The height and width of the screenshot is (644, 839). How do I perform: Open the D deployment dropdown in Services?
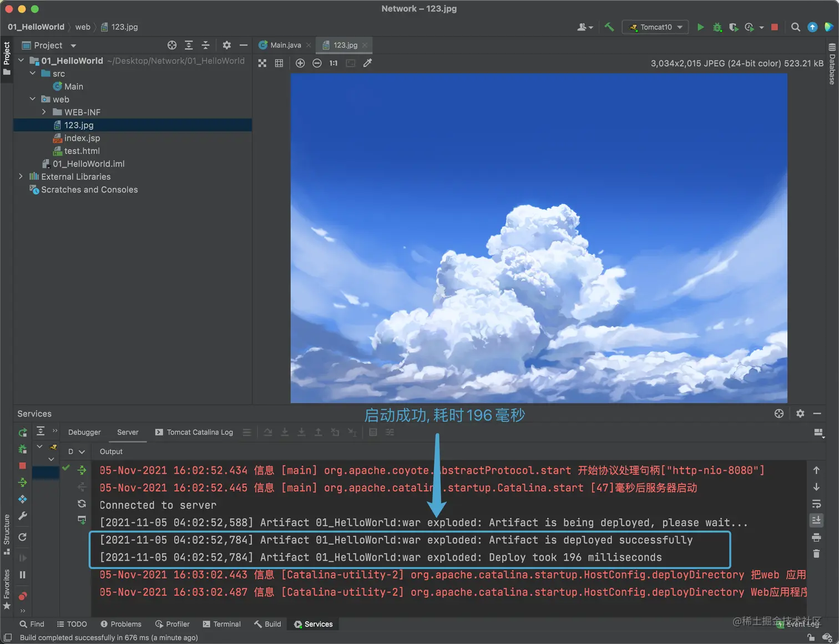point(76,452)
